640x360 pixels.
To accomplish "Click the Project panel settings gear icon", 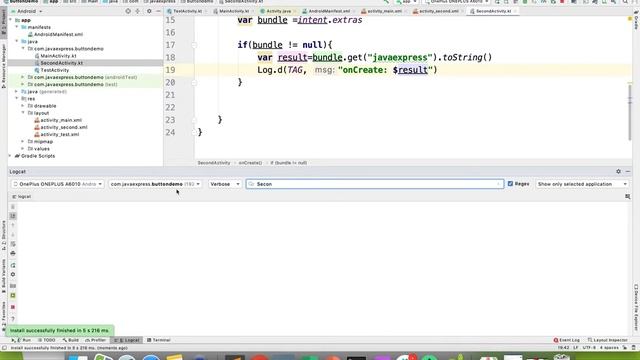I will coord(149,11).
